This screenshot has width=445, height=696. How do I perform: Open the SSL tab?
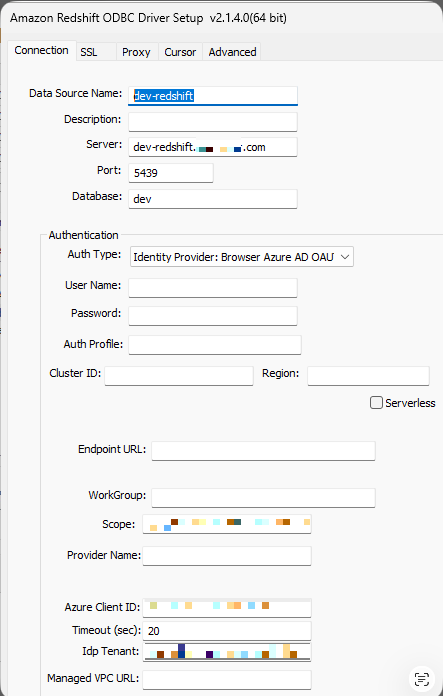(x=96, y=52)
